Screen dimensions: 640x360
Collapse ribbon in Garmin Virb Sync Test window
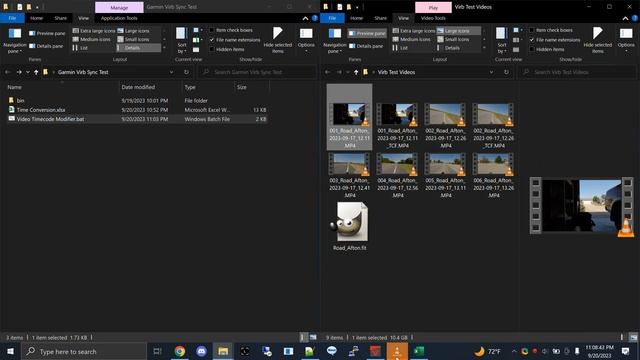[x=305, y=18]
